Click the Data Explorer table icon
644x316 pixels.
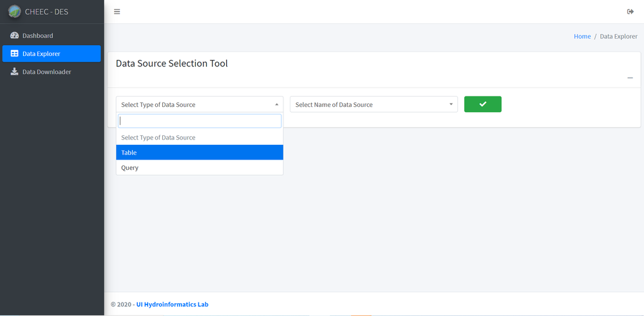[x=15, y=53]
